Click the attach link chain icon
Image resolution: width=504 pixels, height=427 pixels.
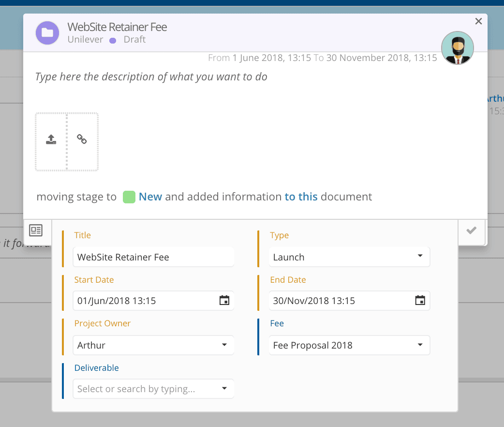(x=82, y=140)
